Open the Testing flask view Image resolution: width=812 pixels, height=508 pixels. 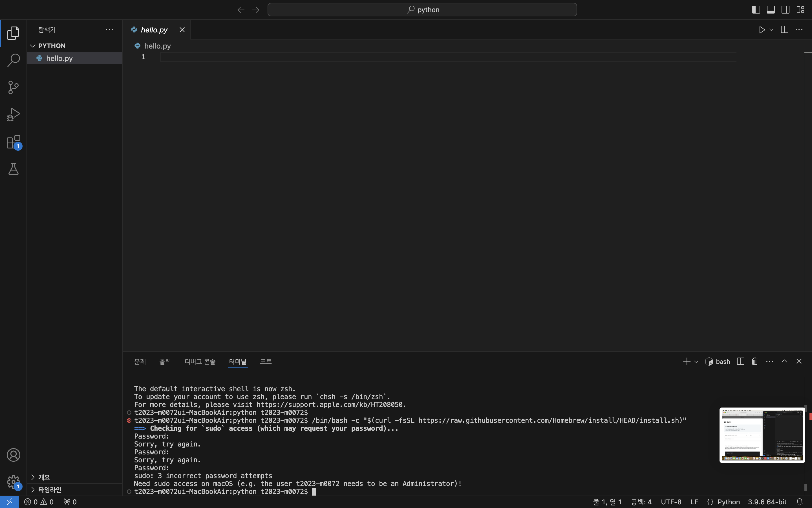13,169
